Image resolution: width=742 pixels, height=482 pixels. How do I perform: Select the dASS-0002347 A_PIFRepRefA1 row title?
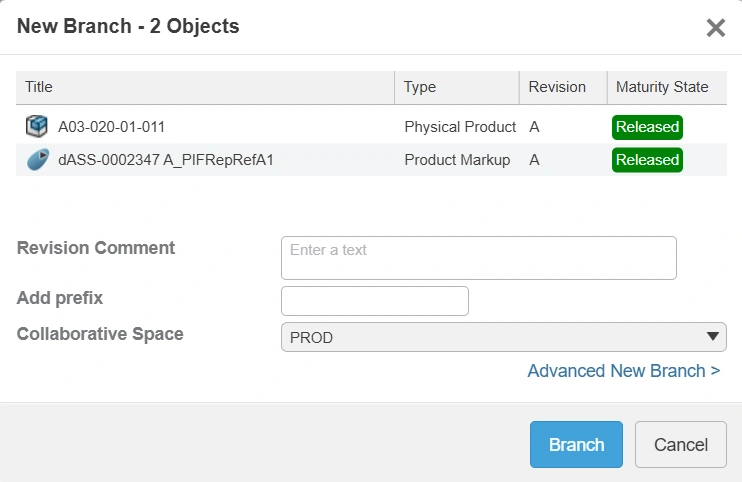pos(166,160)
